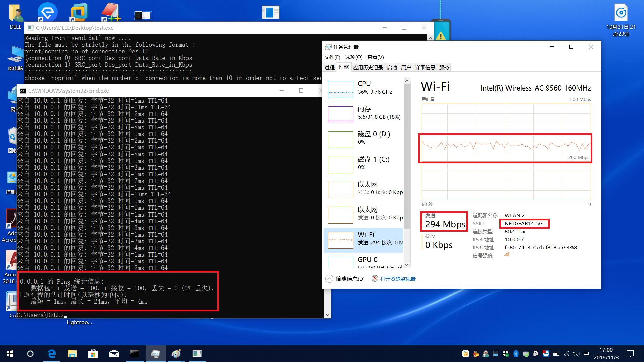
Task: Open the Mail app taskbar icon
Action: [114, 354]
